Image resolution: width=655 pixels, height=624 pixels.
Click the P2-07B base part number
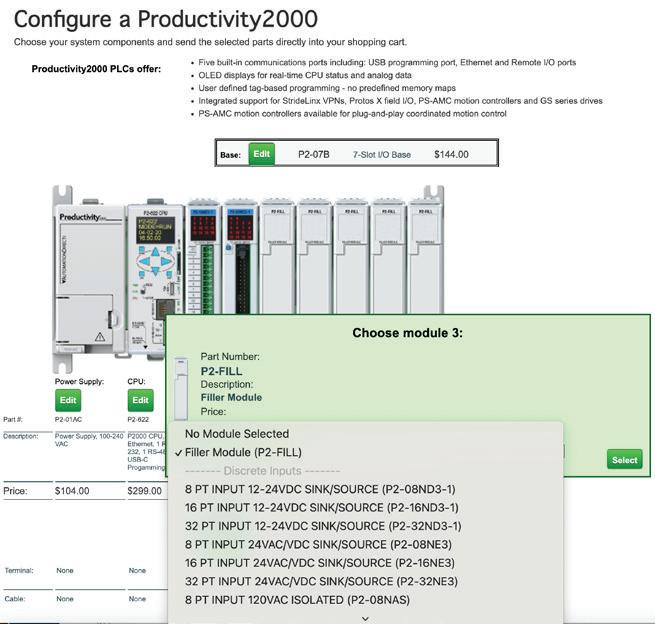(x=314, y=155)
